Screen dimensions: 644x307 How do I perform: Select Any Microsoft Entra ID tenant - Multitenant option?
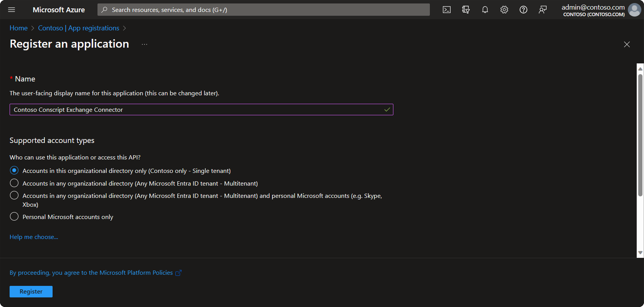coord(14,183)
